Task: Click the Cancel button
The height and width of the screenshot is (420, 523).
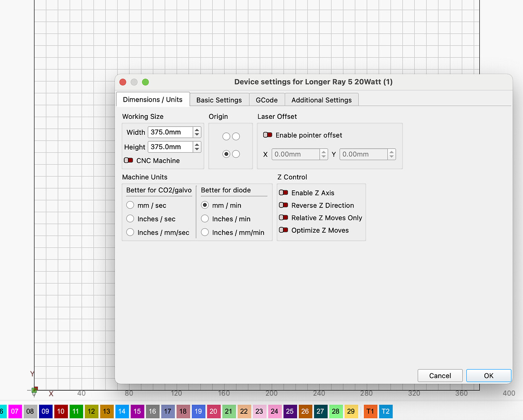Action: (440, 375)
